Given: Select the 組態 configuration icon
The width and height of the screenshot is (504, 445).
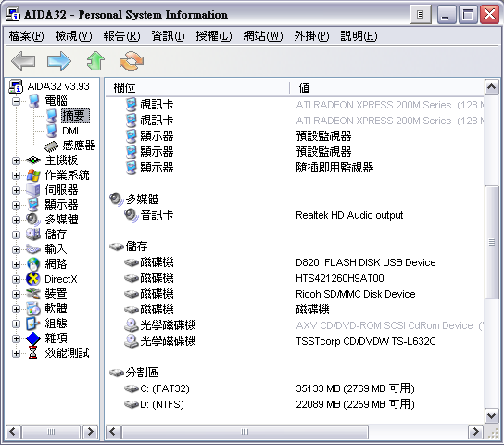Looking at the screenshot, I should (33, 324).
